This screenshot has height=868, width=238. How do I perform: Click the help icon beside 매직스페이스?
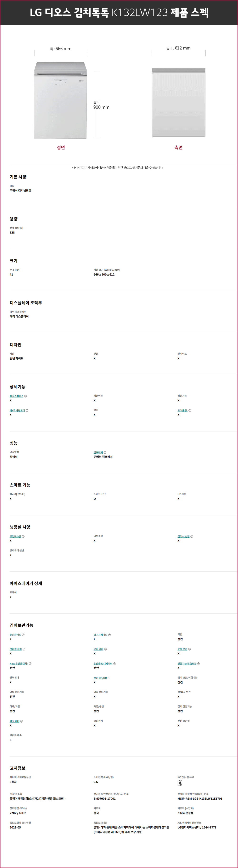click(26, 396)
